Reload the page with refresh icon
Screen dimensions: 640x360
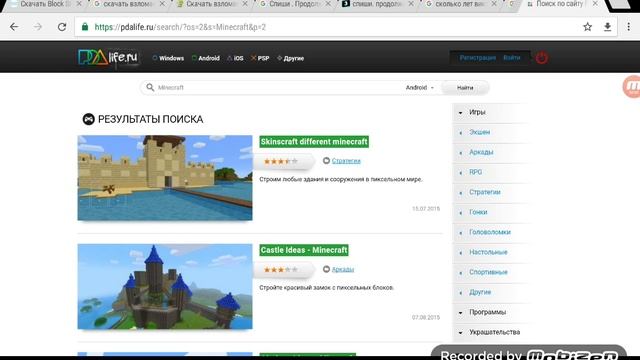62,27
